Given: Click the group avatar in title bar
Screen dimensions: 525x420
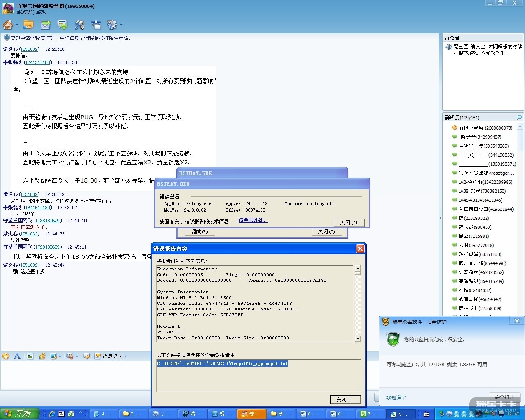Looking at the screenshot, I should [x=8, y=8].
